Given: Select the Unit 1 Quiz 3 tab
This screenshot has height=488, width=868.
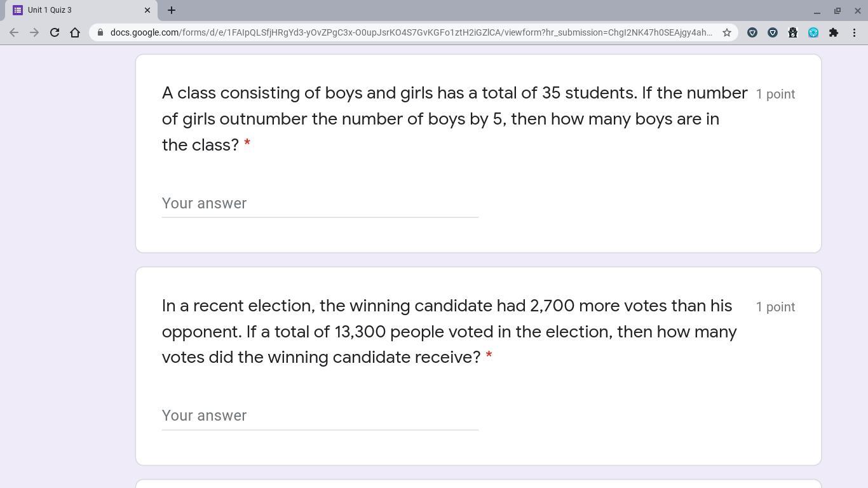Looking at the screenshot, I should [x=76, y=10].
